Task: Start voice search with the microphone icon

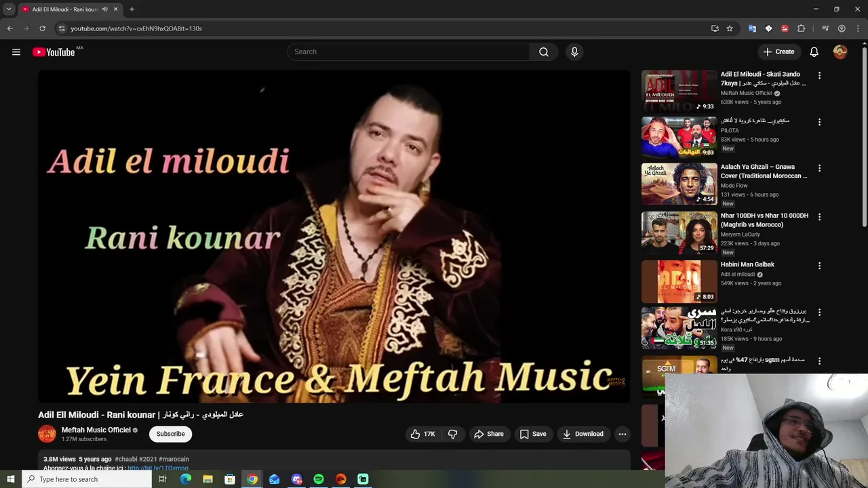Action: (x=574, y=52)
